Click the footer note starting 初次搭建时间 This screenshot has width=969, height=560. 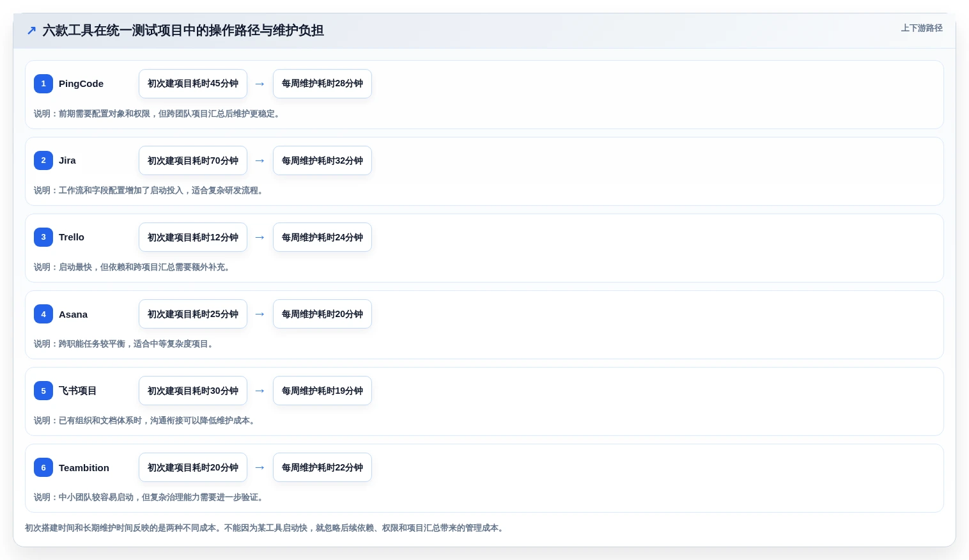266,528
